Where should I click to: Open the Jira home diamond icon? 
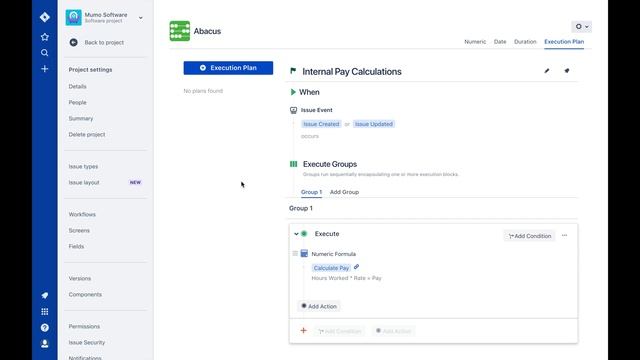tap(44, 17)
